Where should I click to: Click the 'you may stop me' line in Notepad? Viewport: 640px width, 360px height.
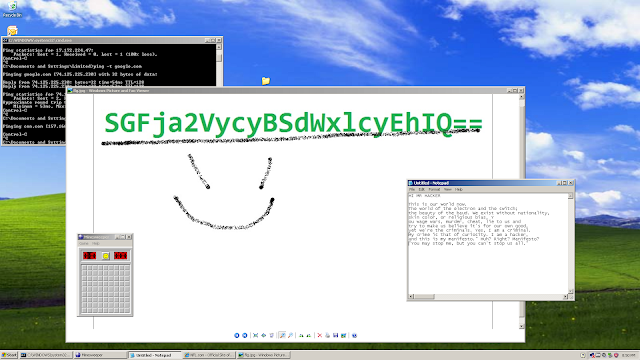[x=467, y=243]
